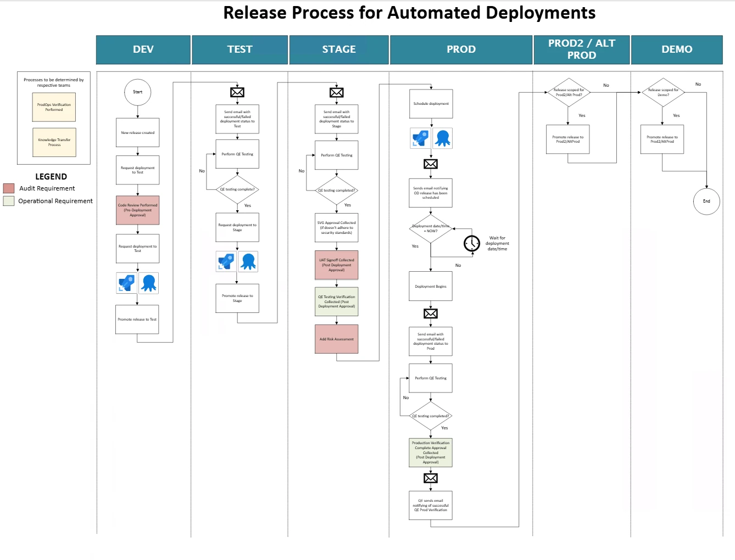
Task: Click the 'Wait for deployment date/time' label
Action: click(497, 243)
